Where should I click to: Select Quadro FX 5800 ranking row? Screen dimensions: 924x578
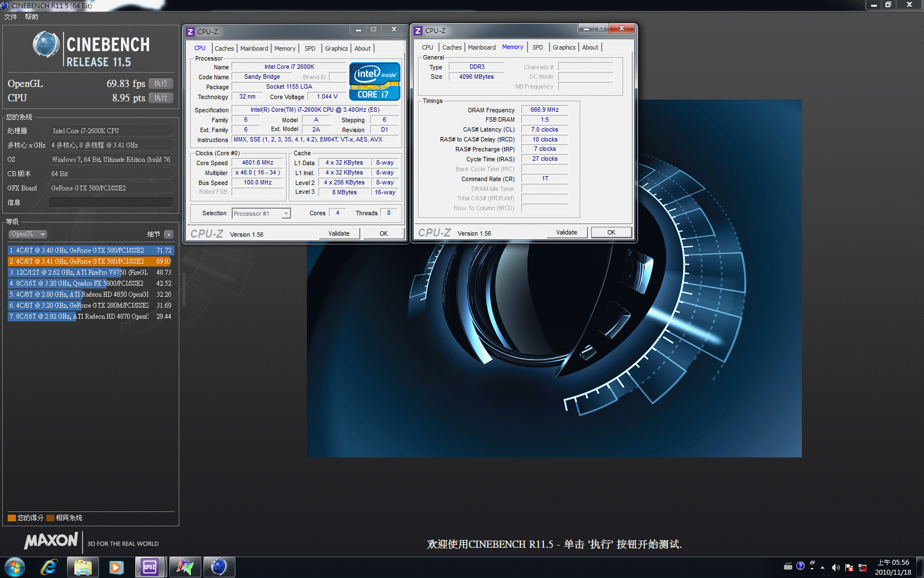pos(90,283)
